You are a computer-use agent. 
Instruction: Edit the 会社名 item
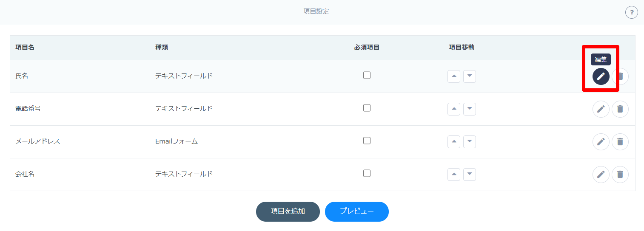click(x=601, y=175)
